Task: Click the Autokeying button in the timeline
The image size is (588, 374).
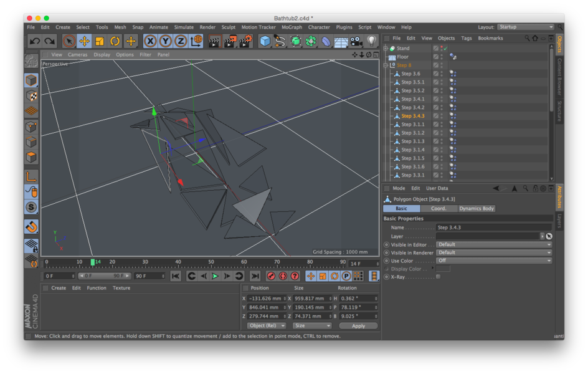Action: point(283,276)
